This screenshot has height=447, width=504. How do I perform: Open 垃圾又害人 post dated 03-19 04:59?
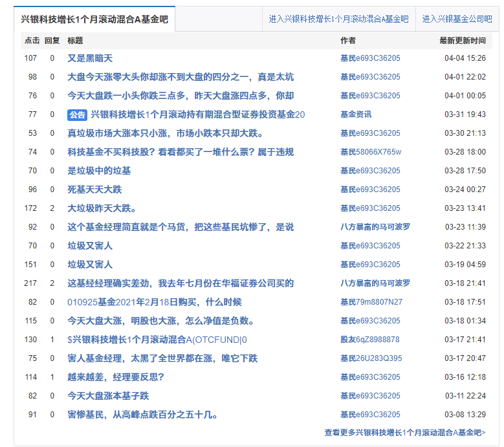point(90,265)
